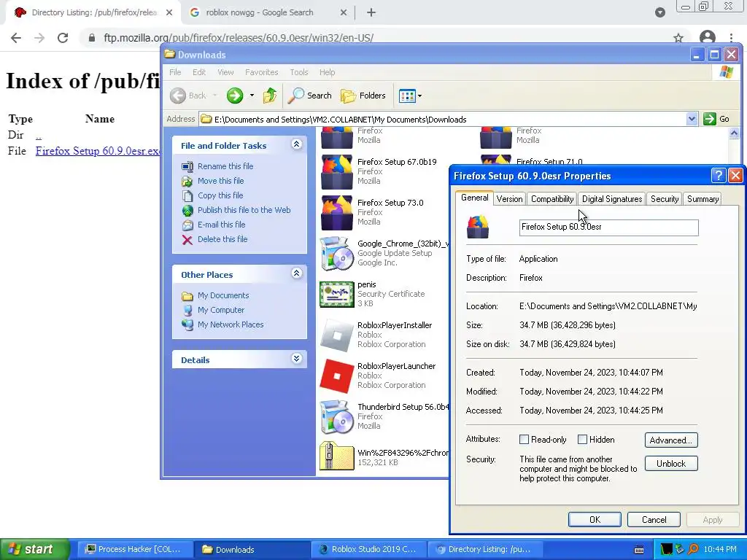Bookmark this page with star icon
This screenshot has height=560, width=747.
point(678,38)
